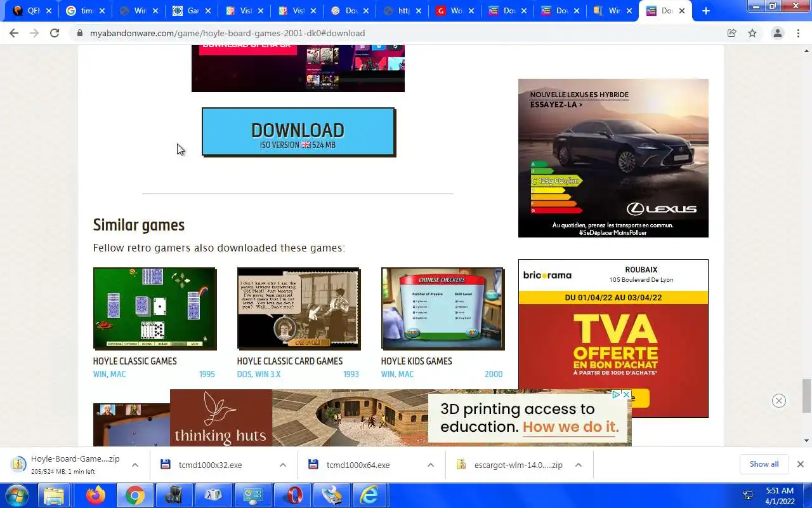Click the Lexus ES Hybride car ad
The image size is (812, 508).
coord(613,158)
